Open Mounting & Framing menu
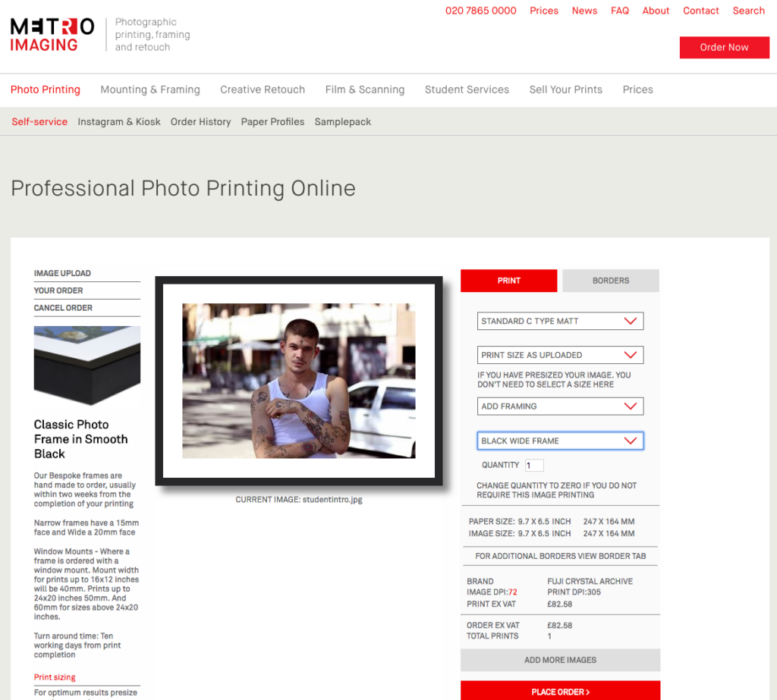 pyautogui.click(x=150, y=89)
